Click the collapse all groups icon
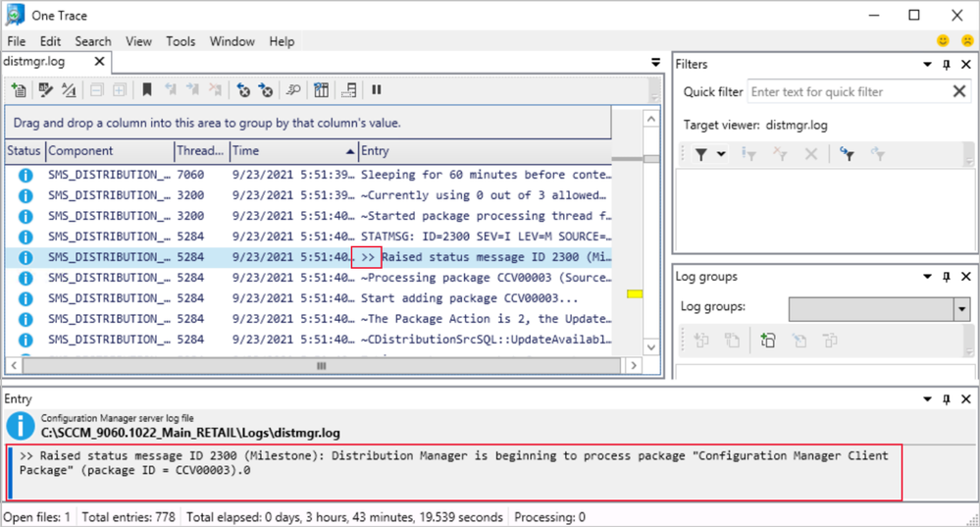The width and height of the screenshot is (980, 527). point(96,90)
